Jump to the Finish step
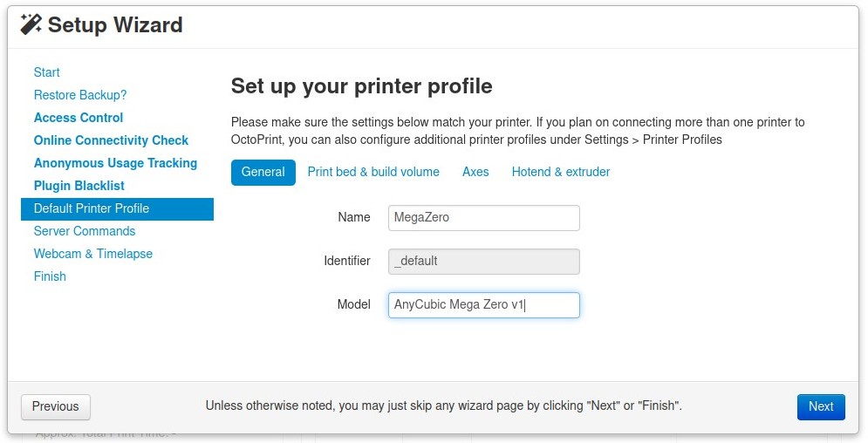 pos(50,276)
